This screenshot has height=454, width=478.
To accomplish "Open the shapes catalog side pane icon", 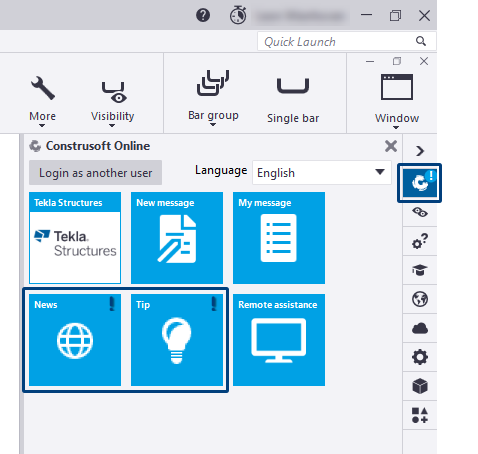I will [x=420, y=415].
